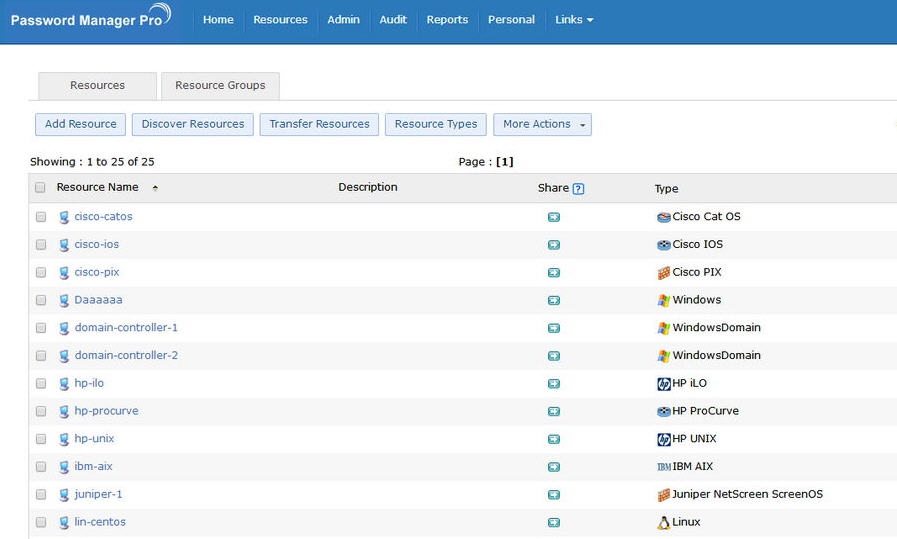Click the Share column help question icon
Image resolution: width=897 pixels, height=539 pixels.
click(578, 188)
